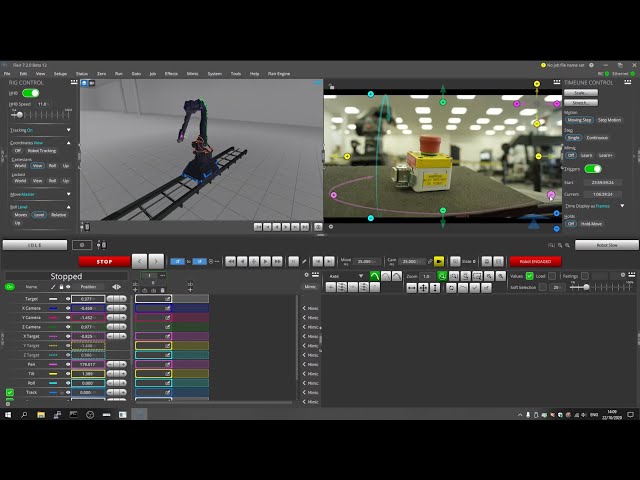Click the white color line of Target axis
The height and width of the screenshot is (480, 640).
click(53, 299)
